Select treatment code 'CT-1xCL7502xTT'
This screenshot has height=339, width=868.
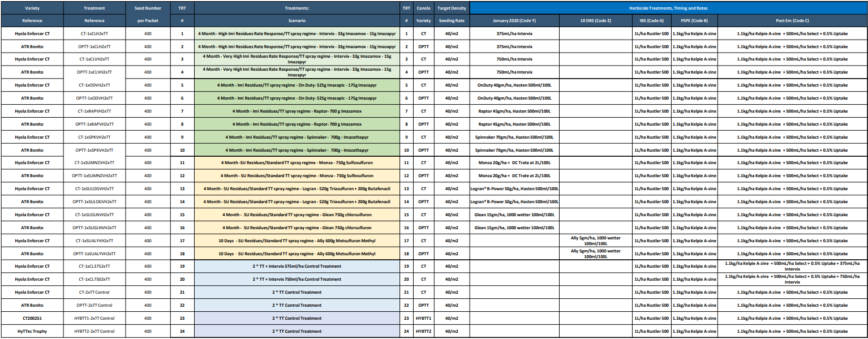94,279
